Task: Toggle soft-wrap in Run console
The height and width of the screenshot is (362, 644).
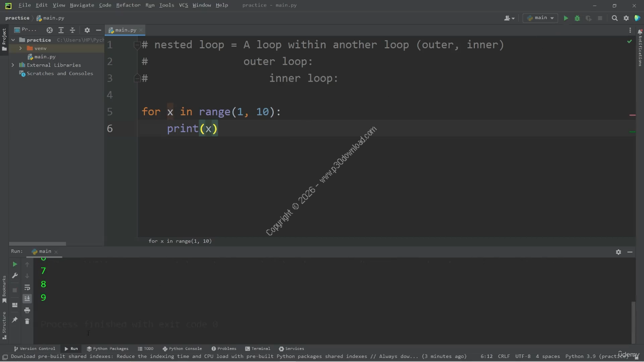Action: (27, 288)
